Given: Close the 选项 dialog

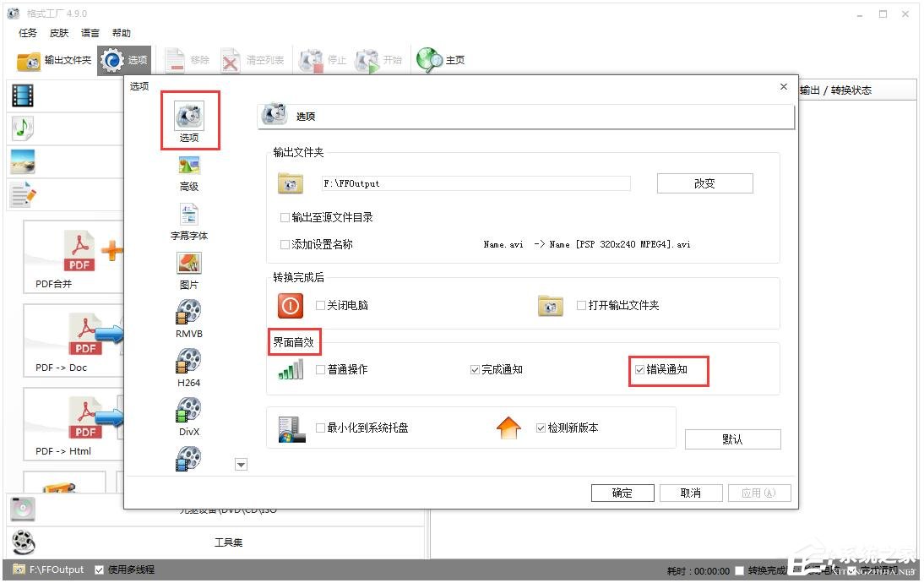Looking at the screenshot, I should [x=783, y=87].
